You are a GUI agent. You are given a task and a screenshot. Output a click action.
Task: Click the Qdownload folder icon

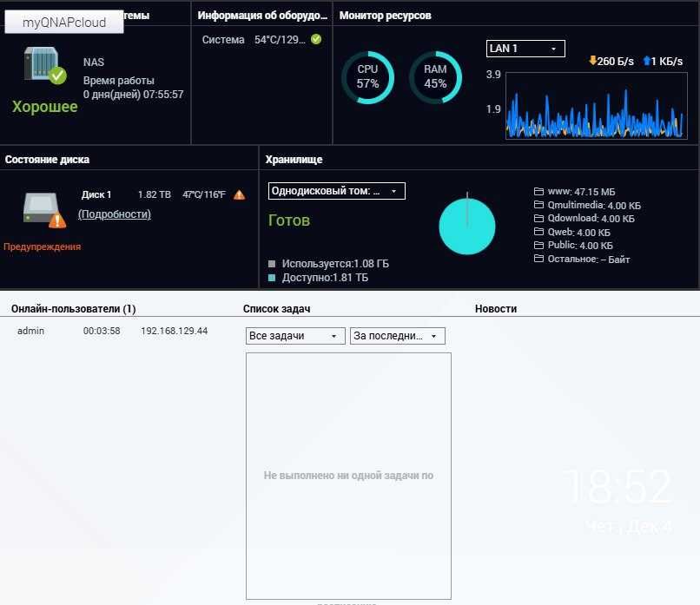(x=538, y=218)
